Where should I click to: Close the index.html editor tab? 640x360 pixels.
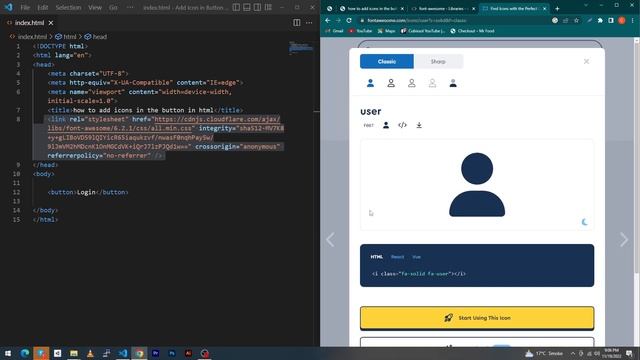tap(51, 23)
